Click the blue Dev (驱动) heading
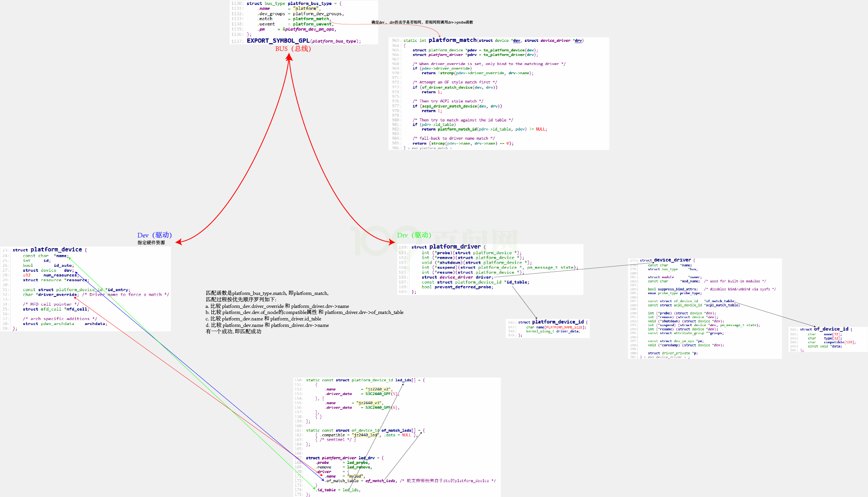Screen dimensions: 868x497 [x=154, y=235]
